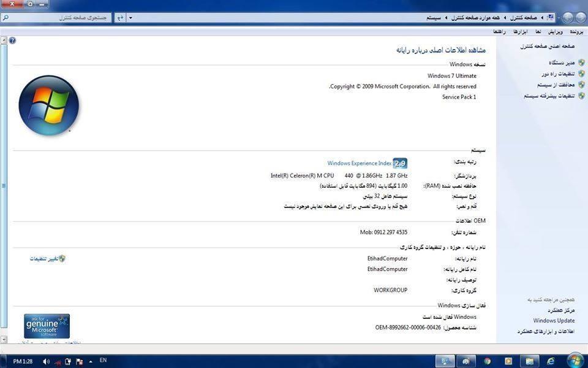Image resolution: width=588 pixels, height=368 pixels.
Task: Open Action Center flag icon in tray
Action: (79, 362)
